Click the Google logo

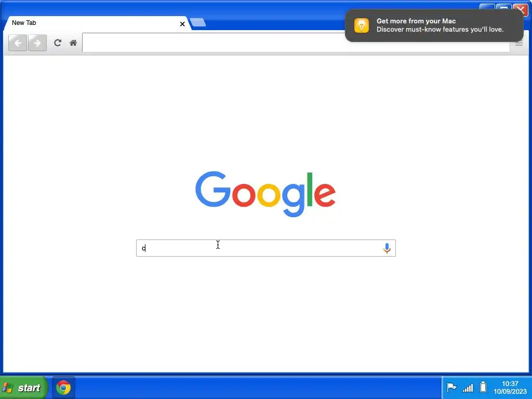[x=265, y=194]
